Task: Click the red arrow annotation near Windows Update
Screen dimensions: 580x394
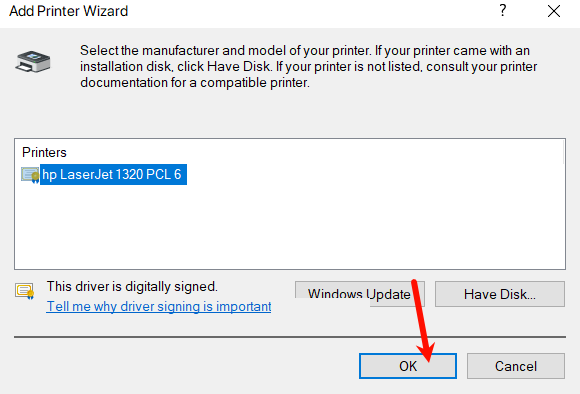Action: 423,320
